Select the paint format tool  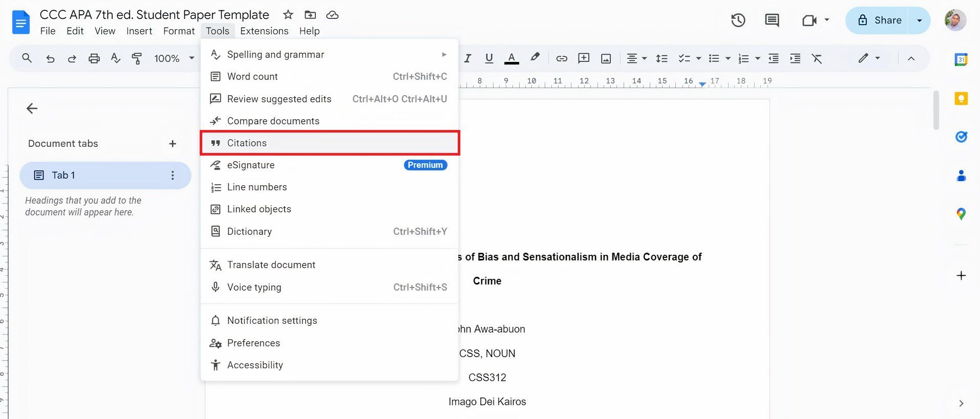point(137,58)
